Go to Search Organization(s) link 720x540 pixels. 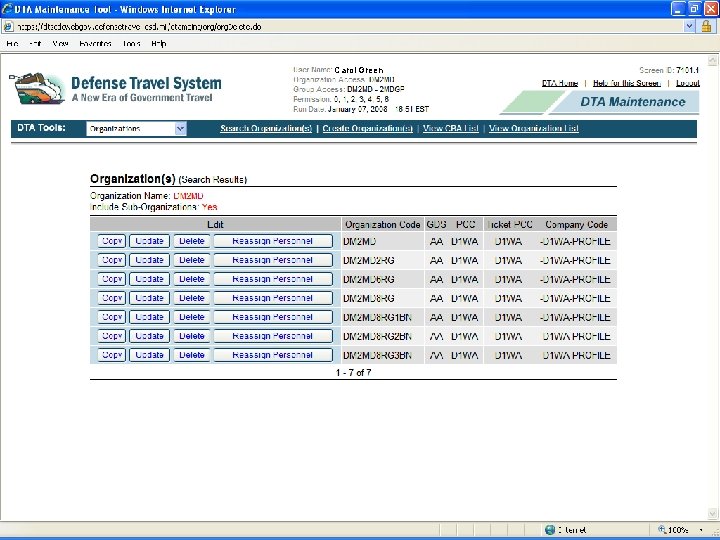(266, 129)
